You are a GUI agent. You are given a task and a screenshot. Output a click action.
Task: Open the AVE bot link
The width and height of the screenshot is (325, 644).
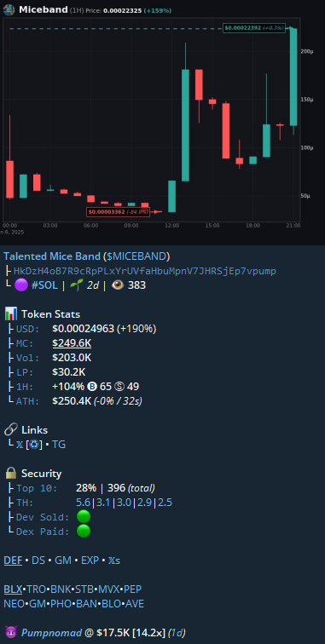[135, 604]
